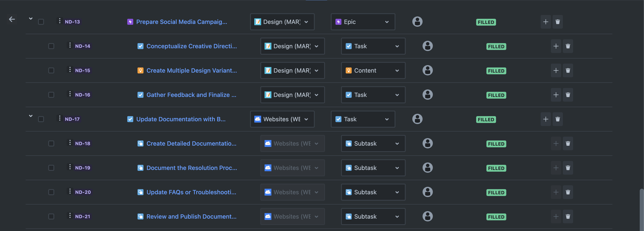644x231 pixels.
Task: Open the three-dot menu for ND-16
Action: click(70, 94)
